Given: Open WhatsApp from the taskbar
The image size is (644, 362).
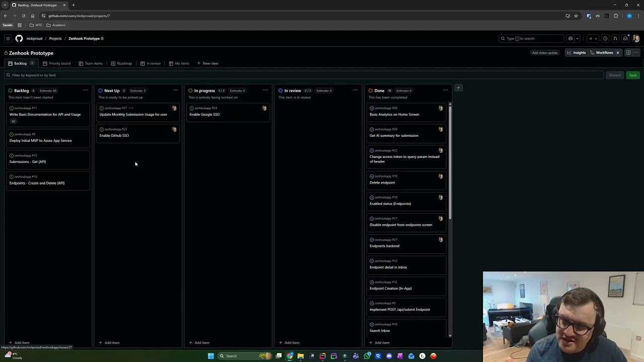Looking at the screenshot, I should 367,356.
